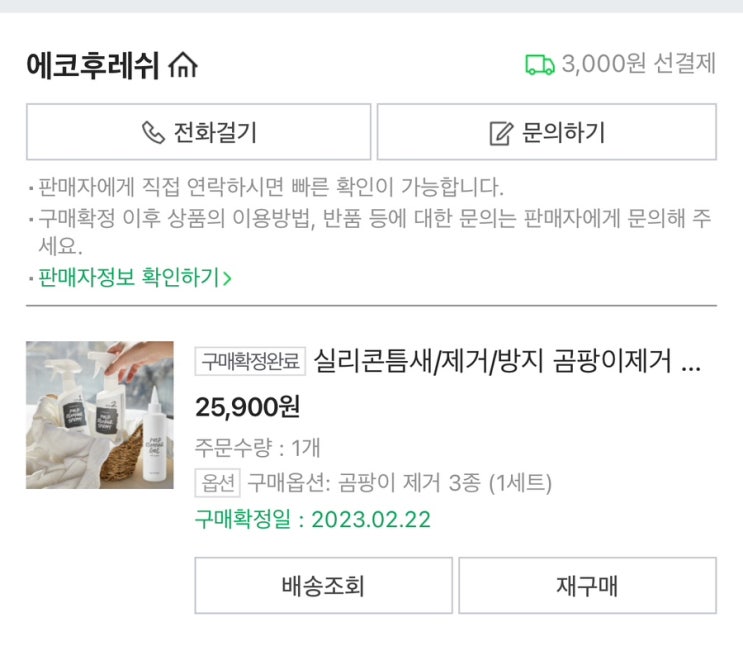Click the pencil inquiry icon
Viewport: 743px width, 646px height.
click(x=501, y=133)
